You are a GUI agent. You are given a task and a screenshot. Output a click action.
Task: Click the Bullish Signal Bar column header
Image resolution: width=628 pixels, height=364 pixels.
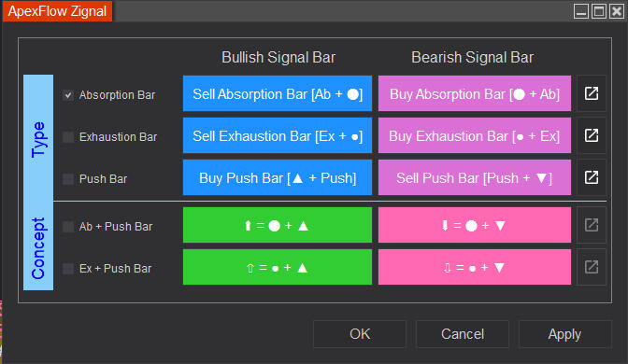tap(278, 57)
